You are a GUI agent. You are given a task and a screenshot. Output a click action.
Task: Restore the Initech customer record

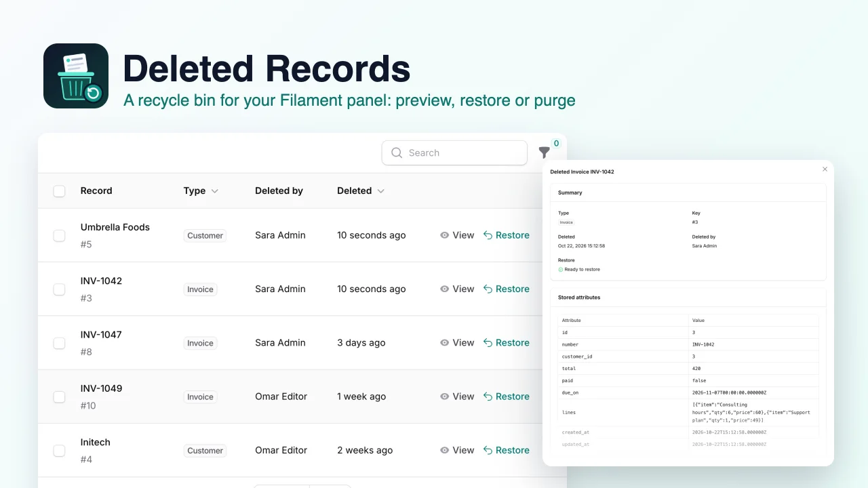tap(507, 450)
